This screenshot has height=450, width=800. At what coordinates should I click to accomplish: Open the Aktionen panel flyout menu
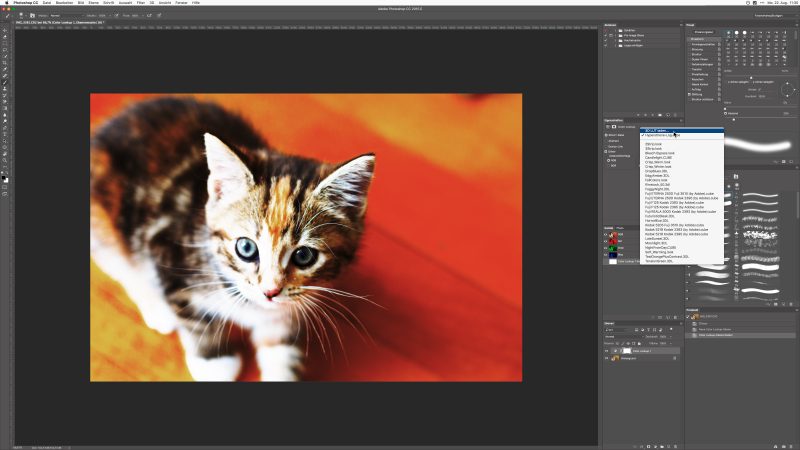click(682, 25)
